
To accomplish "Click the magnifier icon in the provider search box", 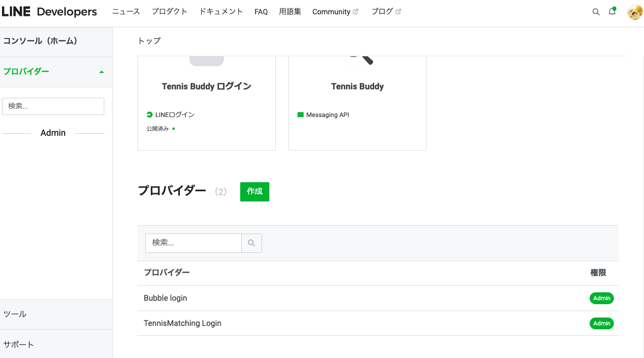I will pos(252,243).
